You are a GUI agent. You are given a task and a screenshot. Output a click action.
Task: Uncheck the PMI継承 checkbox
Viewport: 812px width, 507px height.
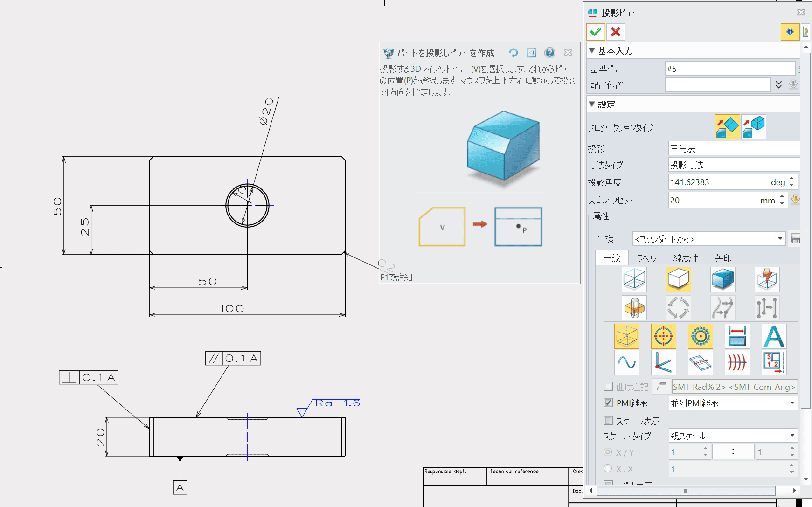click(x=608, y=403)
